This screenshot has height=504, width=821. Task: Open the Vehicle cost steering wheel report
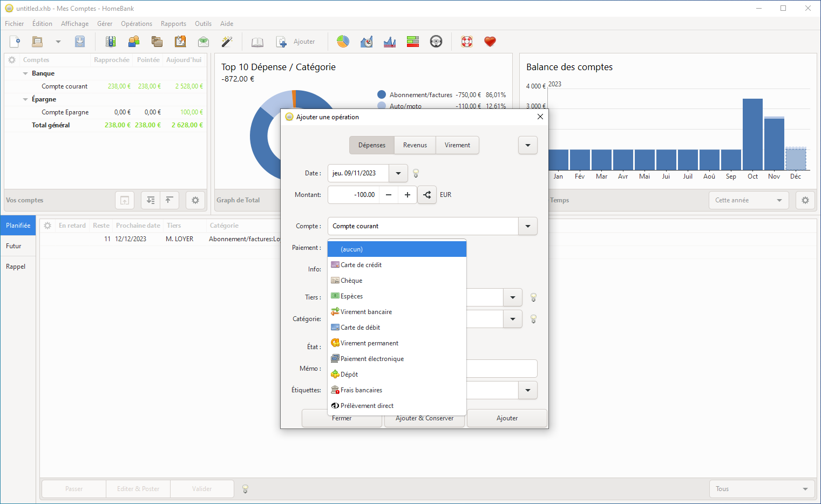[436, 42]
